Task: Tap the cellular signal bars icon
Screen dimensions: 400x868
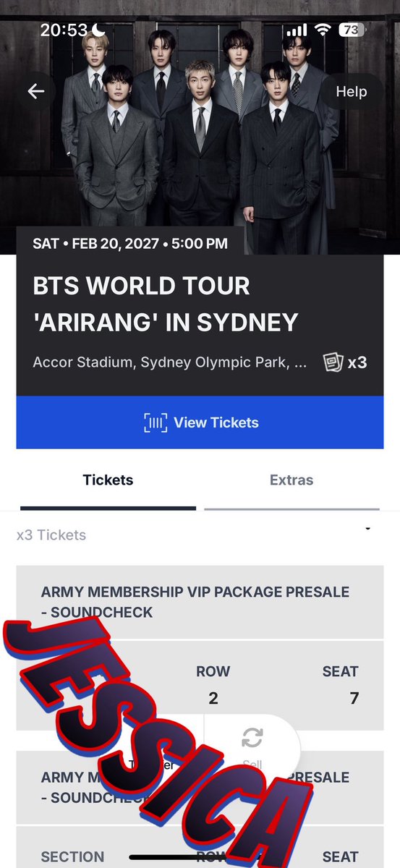Action: pos(297,31)
